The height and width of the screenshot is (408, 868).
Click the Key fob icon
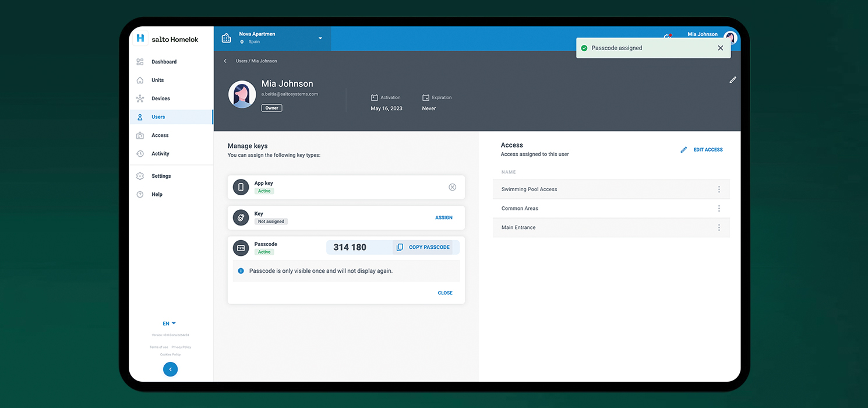[241, 217]
